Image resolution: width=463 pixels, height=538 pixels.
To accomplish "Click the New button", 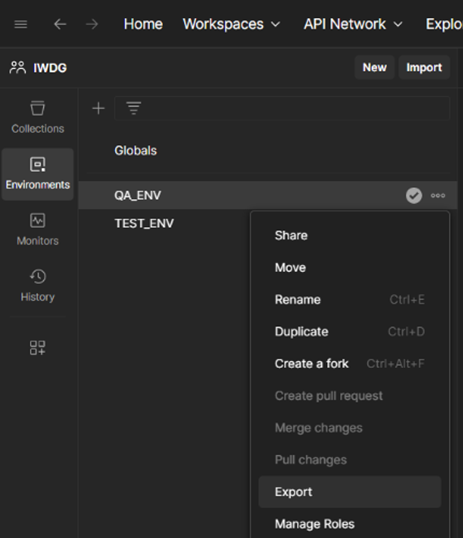I will click(374, 67).
